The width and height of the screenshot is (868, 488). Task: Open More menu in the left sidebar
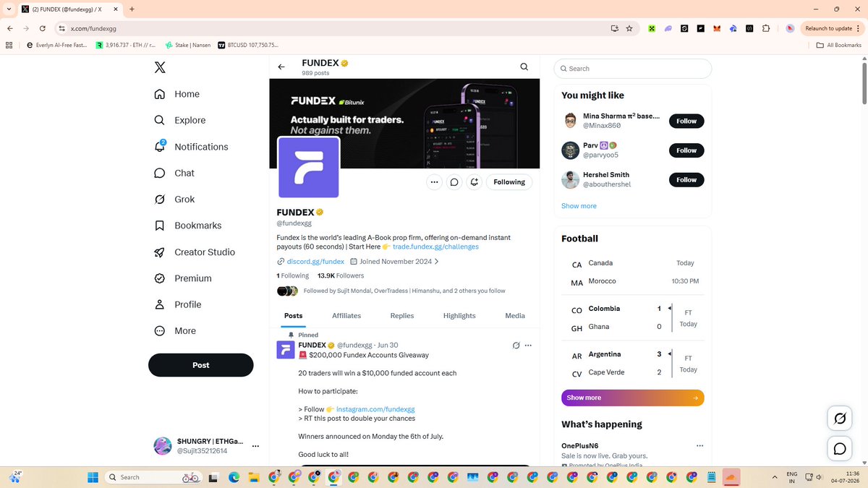pyautogui.click(x=175, y=331)
